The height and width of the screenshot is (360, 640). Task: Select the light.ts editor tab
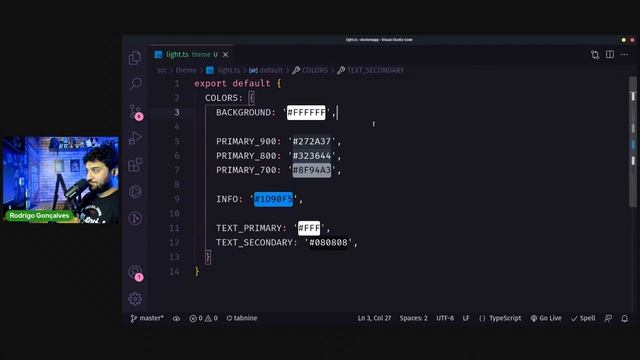tap(192, 54)
